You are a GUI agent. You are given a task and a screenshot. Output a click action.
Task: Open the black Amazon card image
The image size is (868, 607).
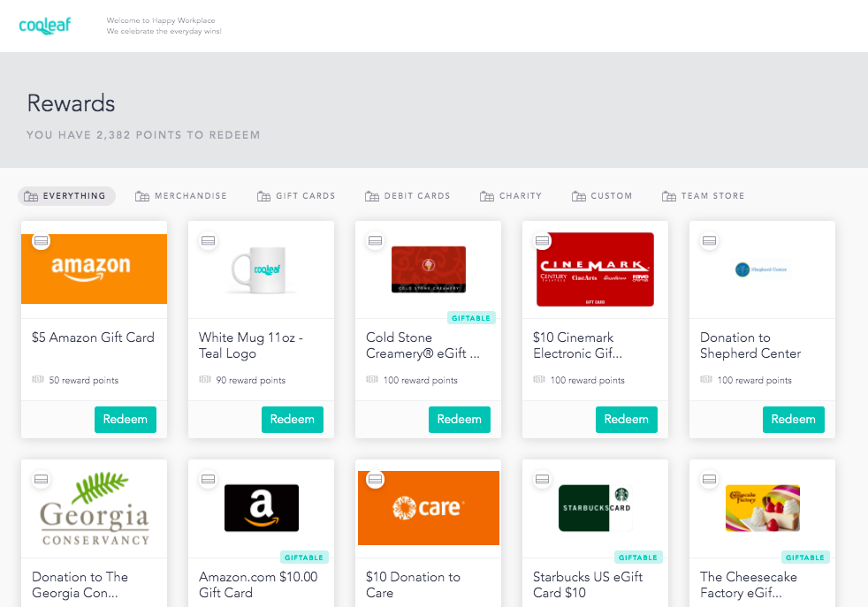(x=262, y=508)
